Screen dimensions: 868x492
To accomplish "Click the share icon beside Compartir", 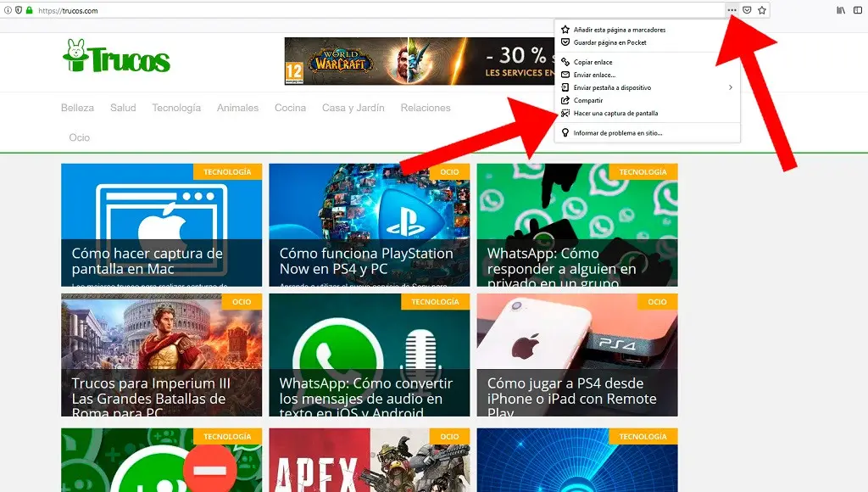I will point(565,100).
